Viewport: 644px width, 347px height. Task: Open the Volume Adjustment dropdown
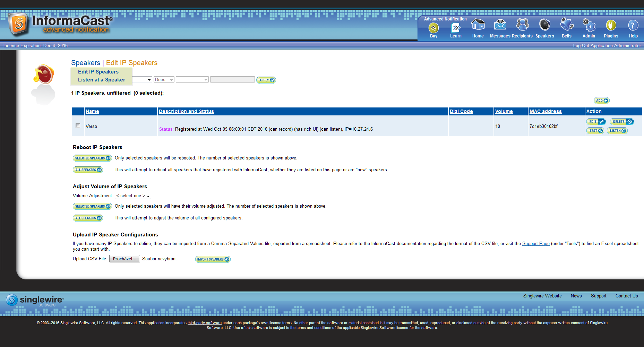(133, 196)
